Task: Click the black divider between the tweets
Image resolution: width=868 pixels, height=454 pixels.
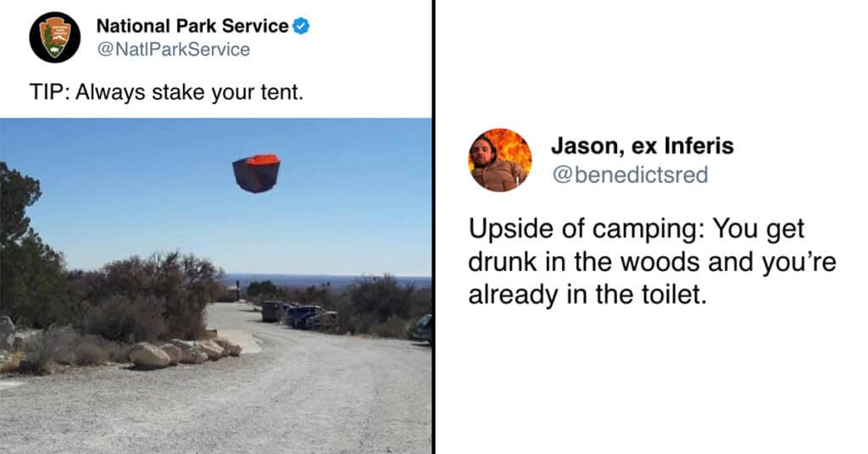Action: [434, 227]
